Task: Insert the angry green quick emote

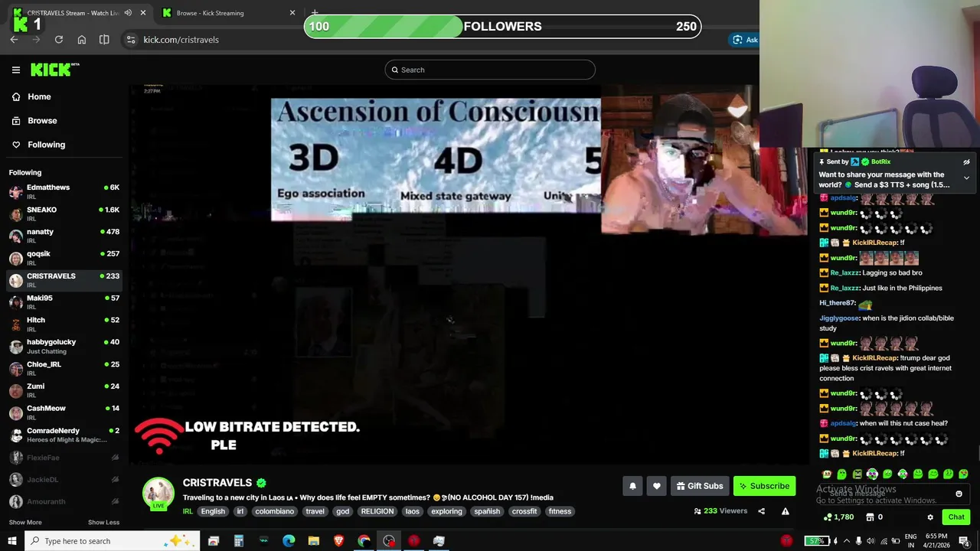Action: coord(857,474)
